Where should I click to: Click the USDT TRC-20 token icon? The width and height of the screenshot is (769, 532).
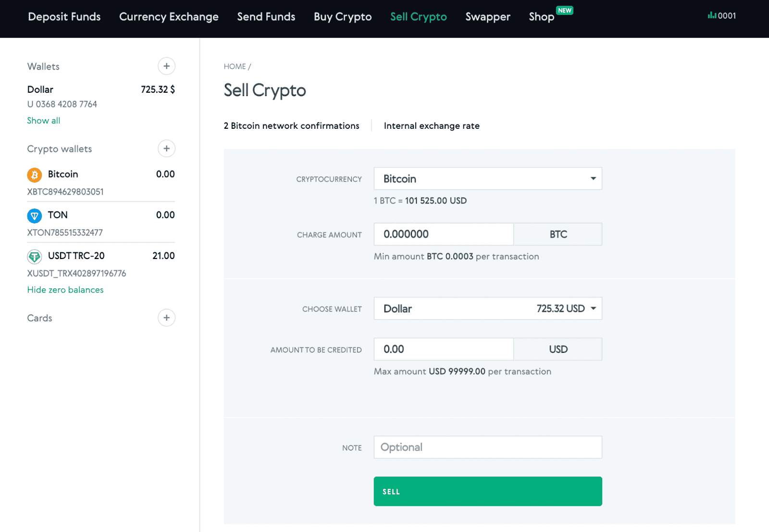[34, 257]
